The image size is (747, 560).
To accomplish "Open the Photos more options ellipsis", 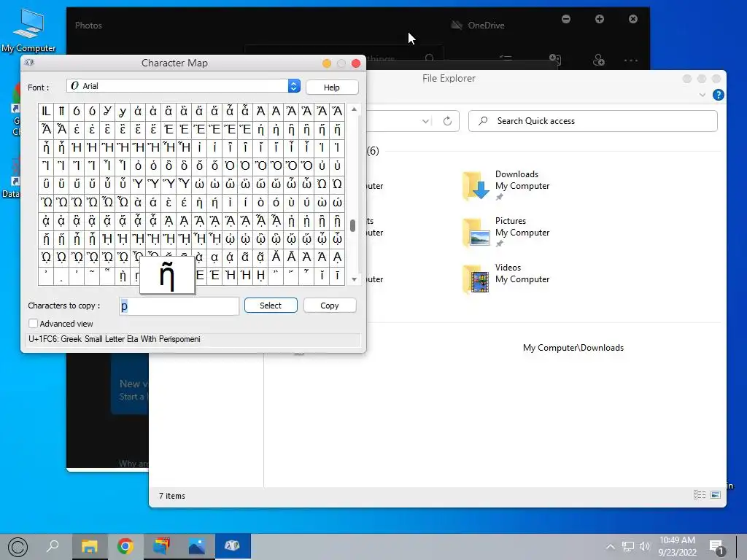I will click(631, 61).
